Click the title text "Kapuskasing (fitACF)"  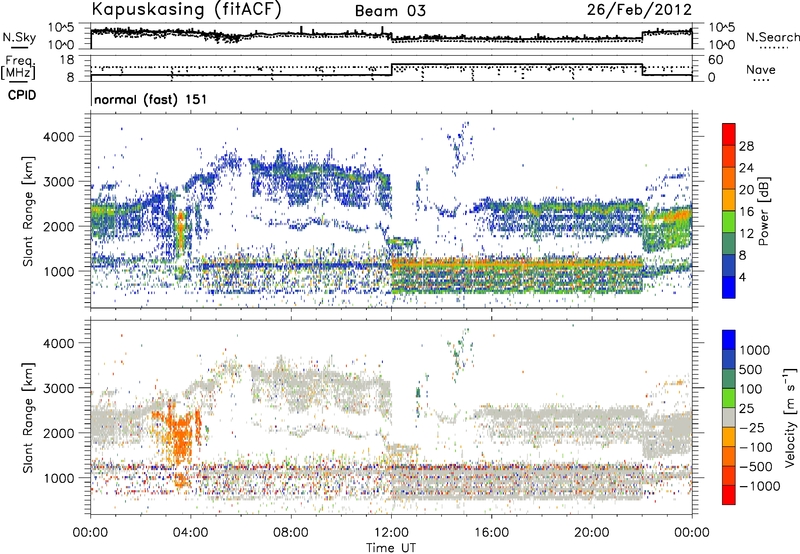pyautogui.click(x=186, y=9)
